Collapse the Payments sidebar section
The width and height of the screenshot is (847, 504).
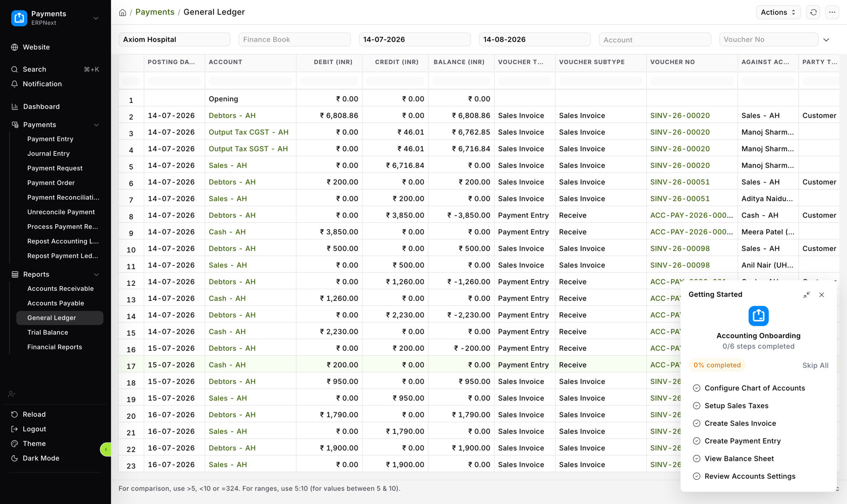pyautogui.click(x=96, y=125)
